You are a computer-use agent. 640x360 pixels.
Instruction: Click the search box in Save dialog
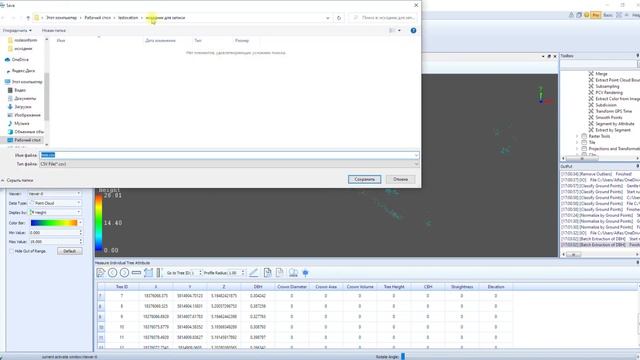click(384, 18)
